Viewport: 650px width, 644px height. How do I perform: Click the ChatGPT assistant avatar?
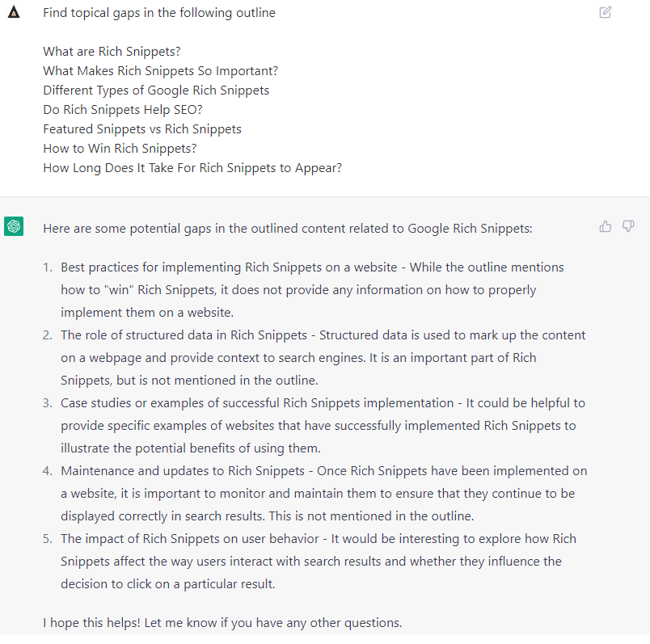click(x=13, y=228)
